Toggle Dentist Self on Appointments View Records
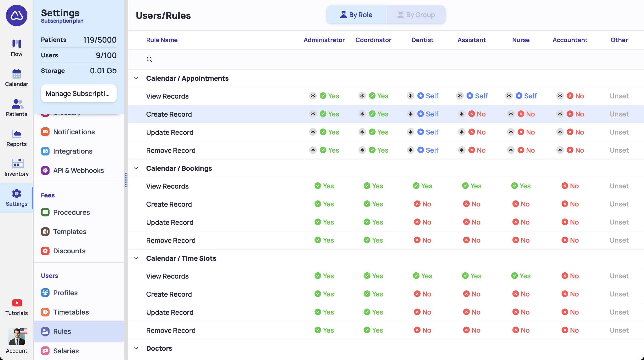644x360 pixels. [x=428, y=96]
